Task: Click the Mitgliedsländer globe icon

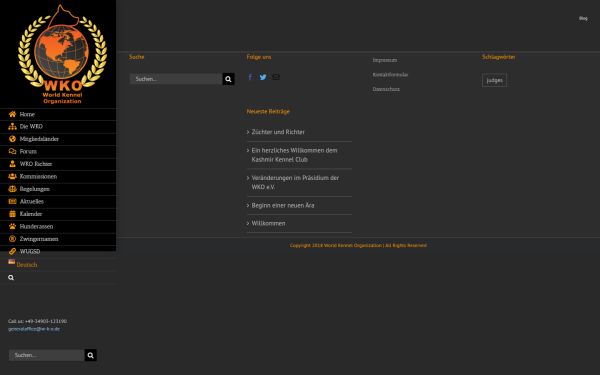Action: (x=12, y=139)
